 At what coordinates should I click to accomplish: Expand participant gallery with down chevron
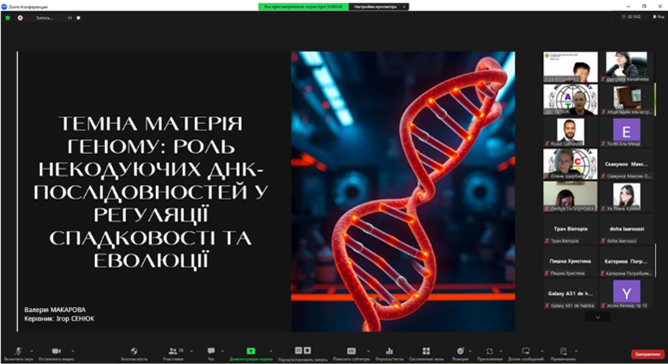(x=598, y=317)
